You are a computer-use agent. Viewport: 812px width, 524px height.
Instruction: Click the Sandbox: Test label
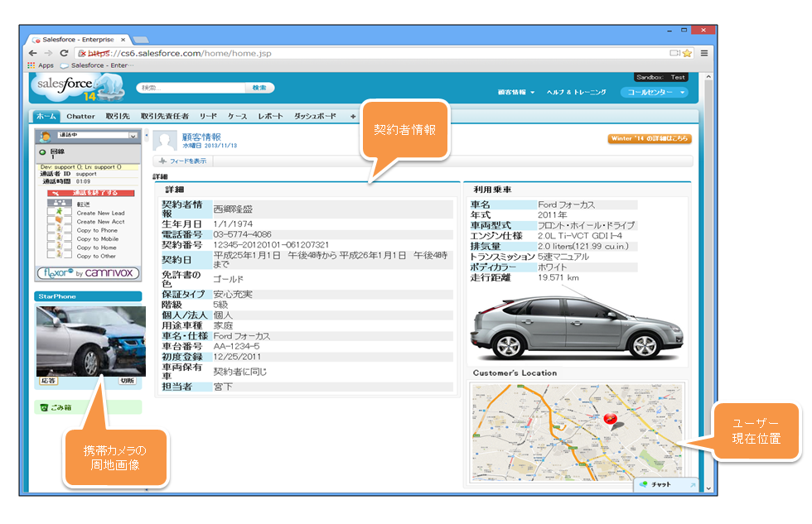(661, 77)
